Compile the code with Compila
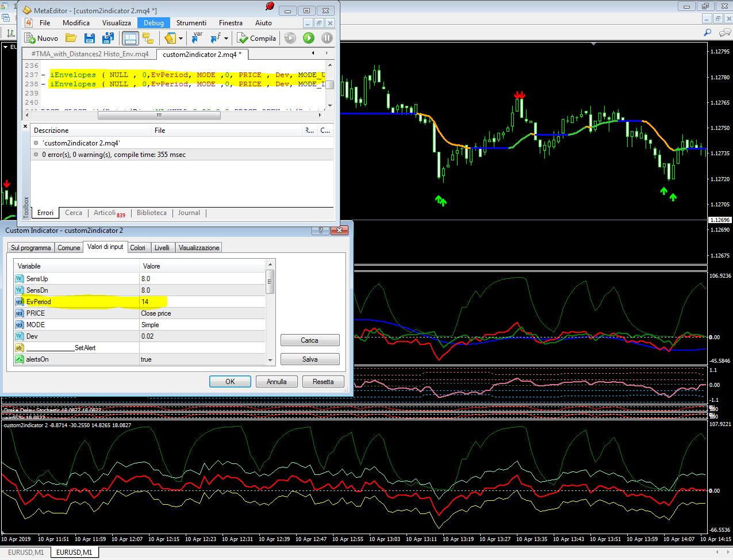 tap(256, 39)
